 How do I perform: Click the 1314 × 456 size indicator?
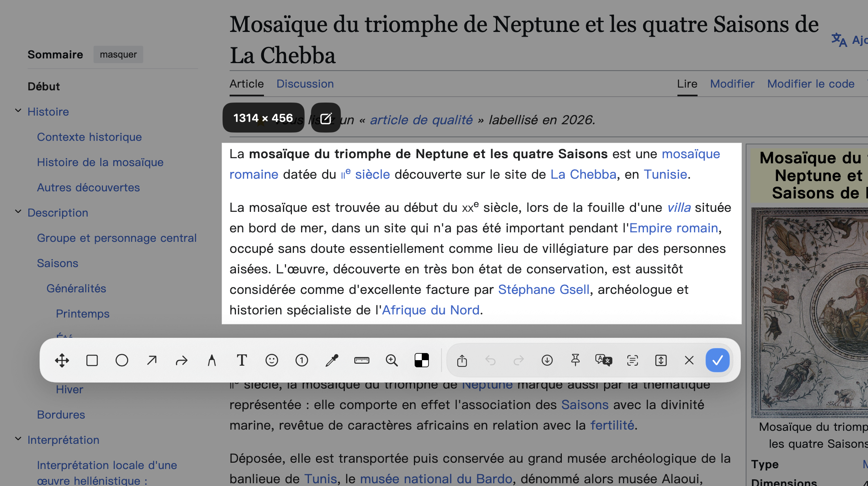263,118
